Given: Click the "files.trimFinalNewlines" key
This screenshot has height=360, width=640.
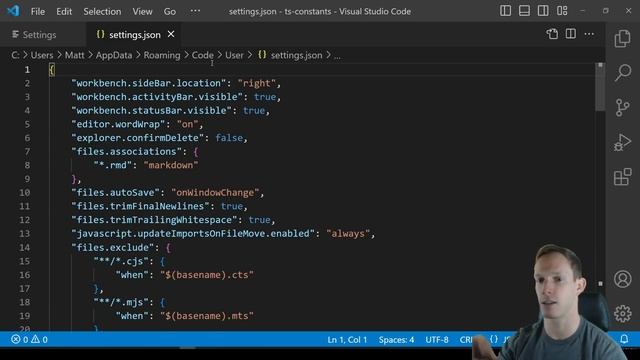Looking at the screenshot, I should [x=140, y=206].
